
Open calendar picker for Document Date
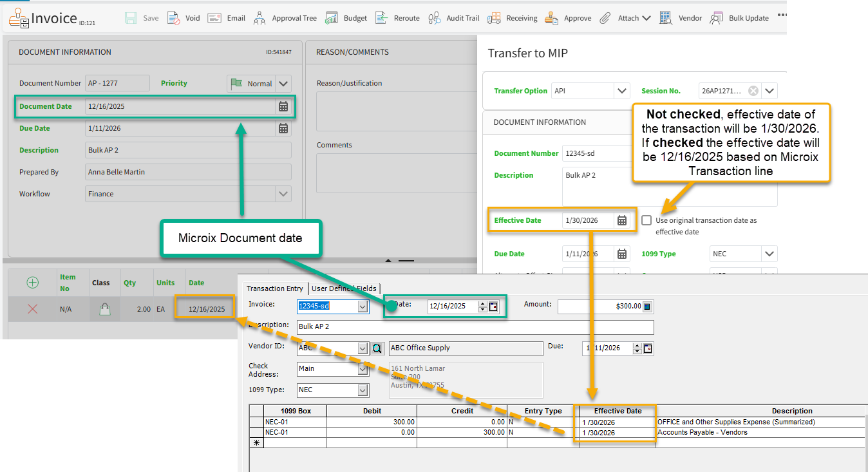283,107
